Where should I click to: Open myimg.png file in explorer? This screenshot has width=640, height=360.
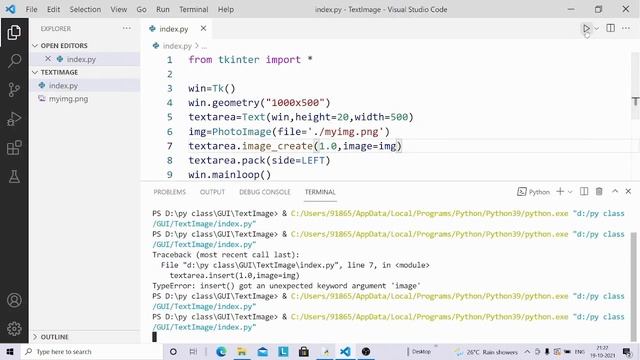click(x=68, y=99)
